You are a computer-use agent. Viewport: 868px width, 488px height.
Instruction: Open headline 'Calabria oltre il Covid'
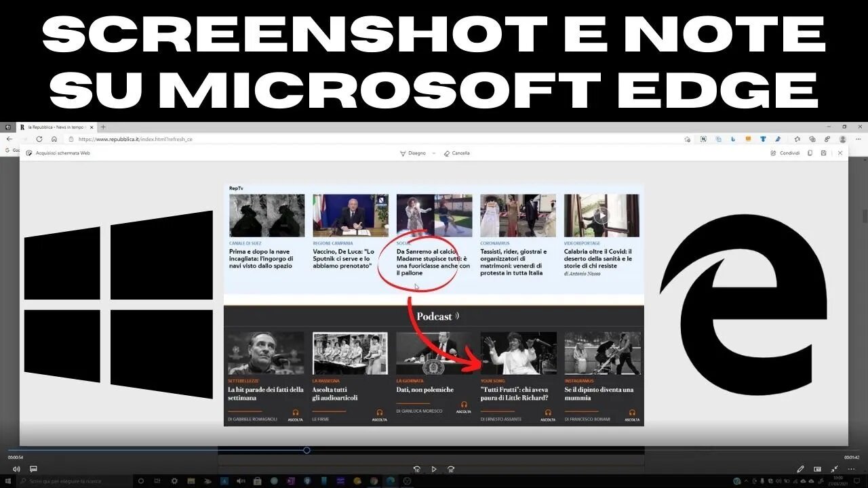click(598, 258)
